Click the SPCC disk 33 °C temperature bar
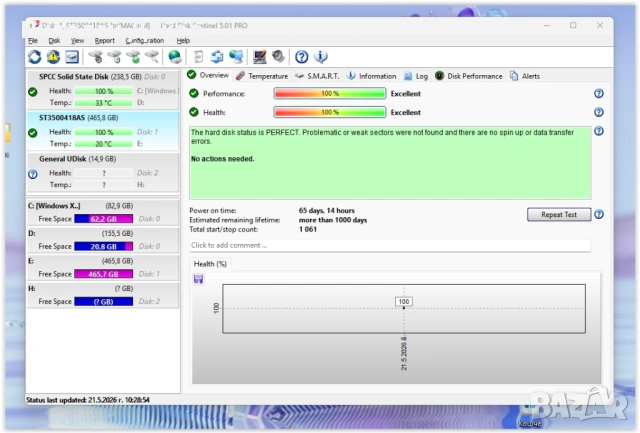The width and height of the screenshot is (640, 433). (104, 103)
